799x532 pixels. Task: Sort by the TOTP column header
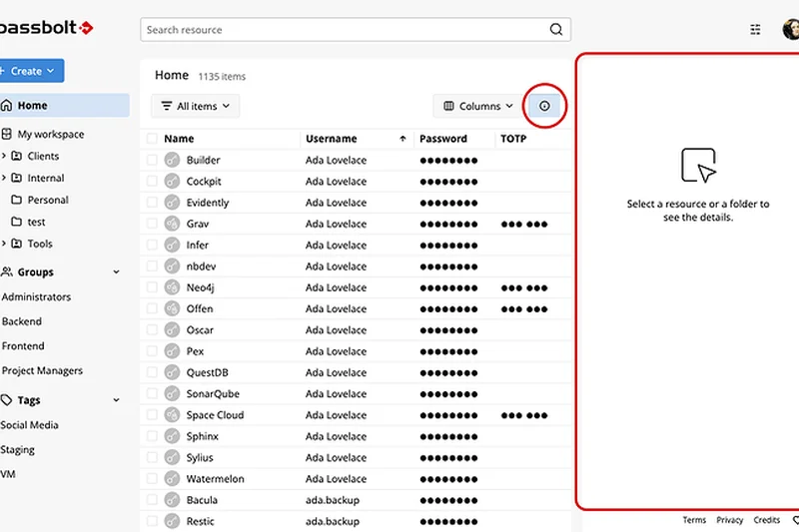[x=513, y=139]
